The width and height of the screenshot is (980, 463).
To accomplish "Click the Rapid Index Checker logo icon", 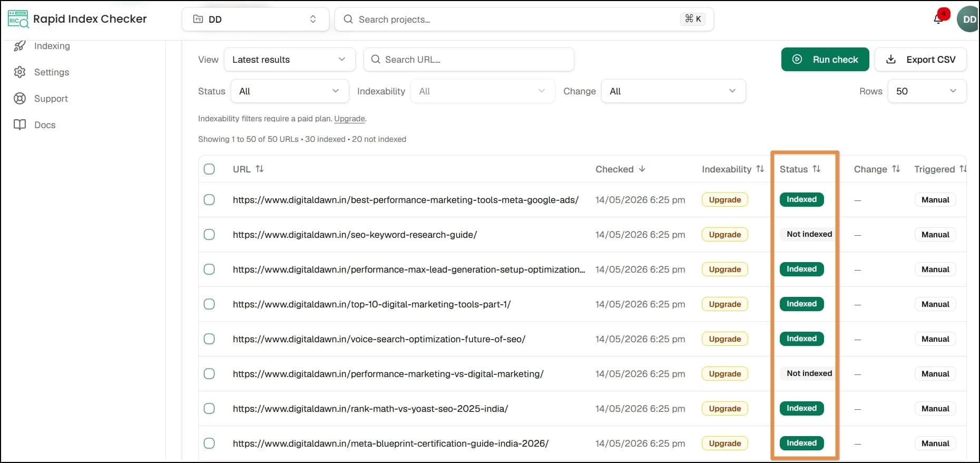I will tap(18, 19).
